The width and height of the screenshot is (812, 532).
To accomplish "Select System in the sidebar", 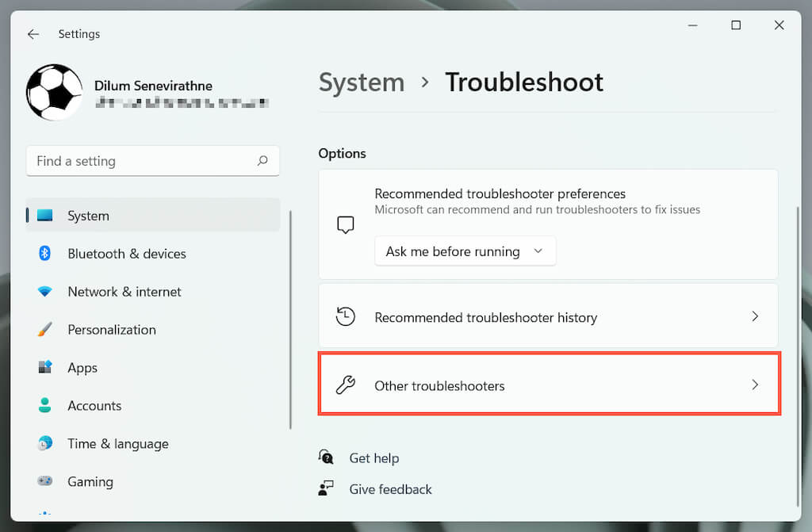I will pos(88,216).
